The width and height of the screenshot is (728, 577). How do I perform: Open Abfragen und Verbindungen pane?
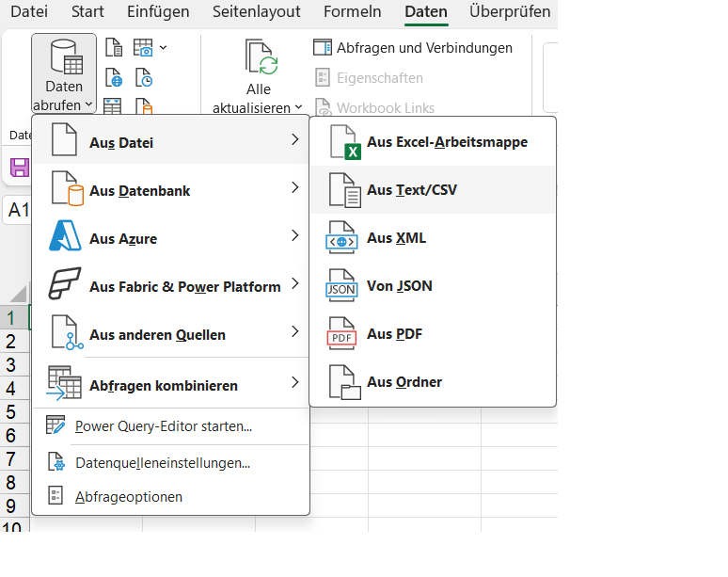coord(413,48)
